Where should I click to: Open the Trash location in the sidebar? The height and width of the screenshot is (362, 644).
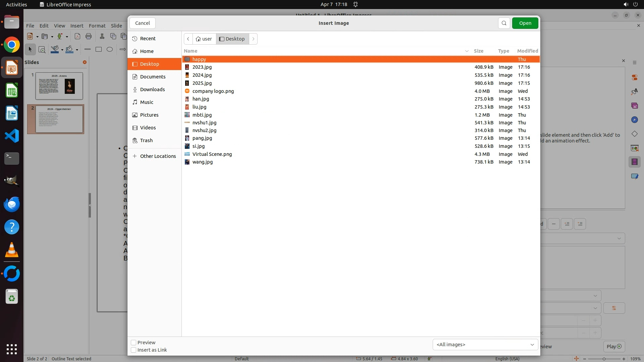(x=146, y=140)
